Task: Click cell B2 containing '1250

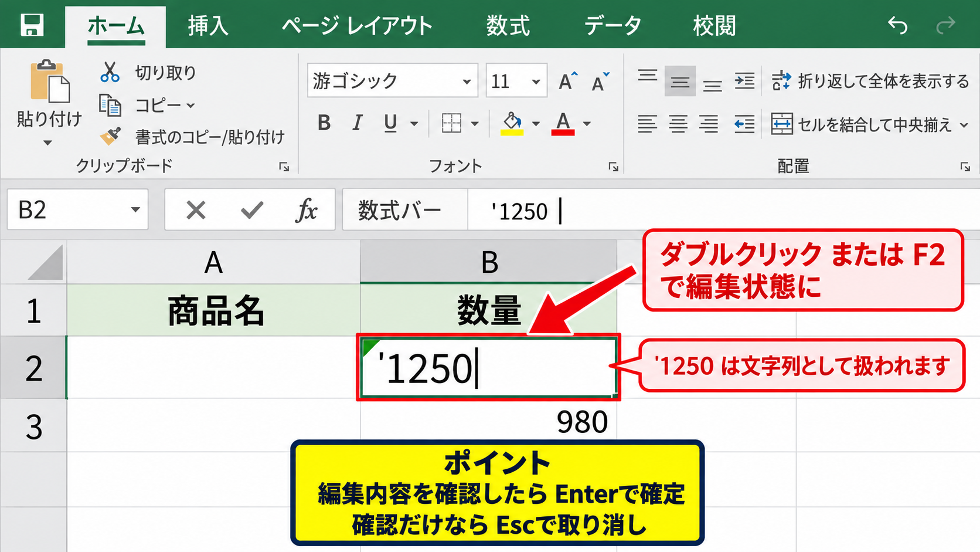Action: point(488,368)
